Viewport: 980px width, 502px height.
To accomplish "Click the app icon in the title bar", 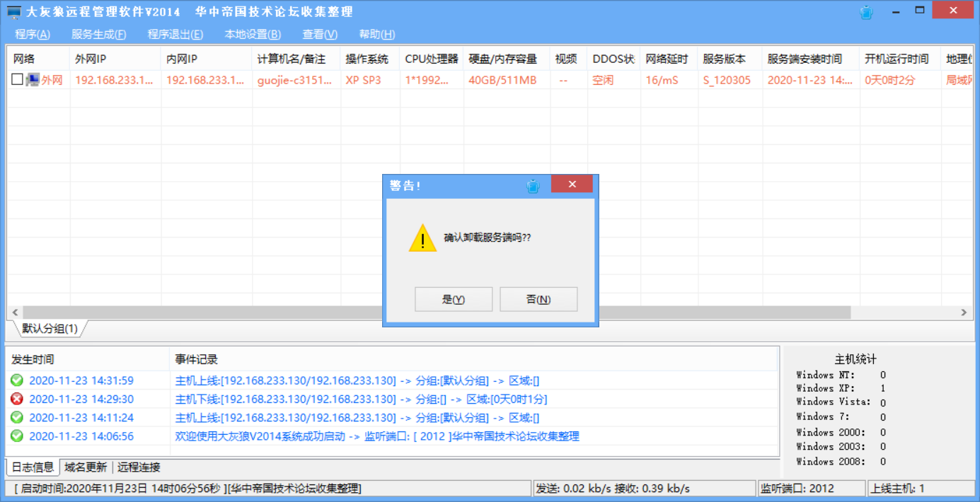I will point(14,12).
